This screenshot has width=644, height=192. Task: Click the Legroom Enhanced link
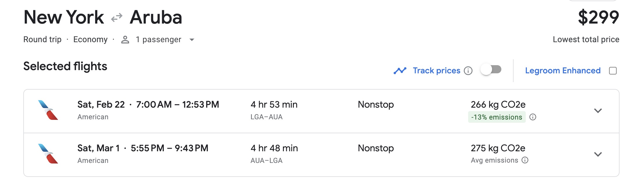(562, 70)
